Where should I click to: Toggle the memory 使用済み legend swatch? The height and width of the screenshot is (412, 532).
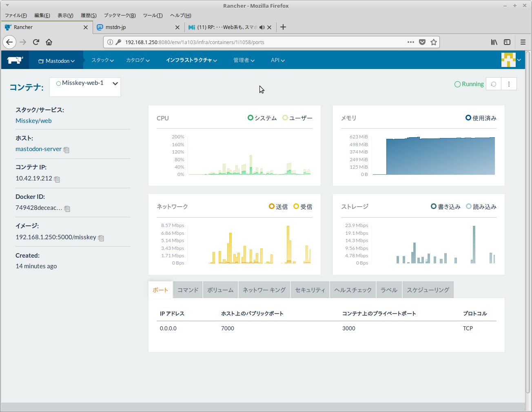tap(468, 118)
